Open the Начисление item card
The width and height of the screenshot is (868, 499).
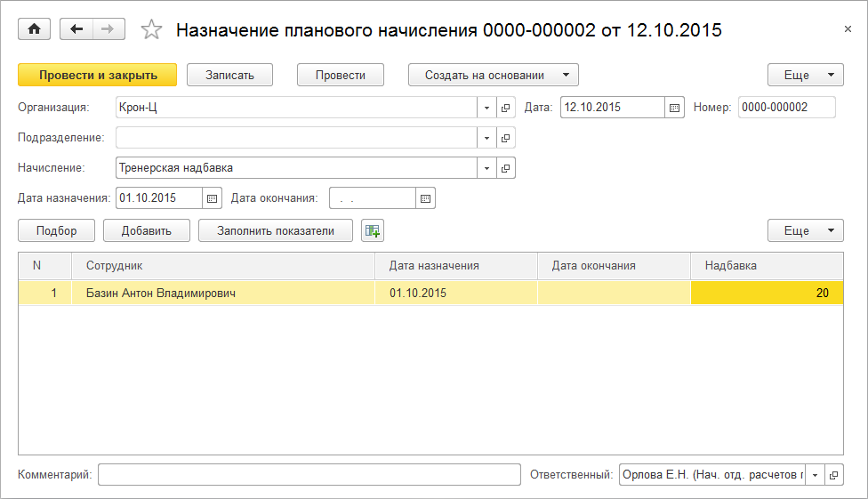[505, 168]
